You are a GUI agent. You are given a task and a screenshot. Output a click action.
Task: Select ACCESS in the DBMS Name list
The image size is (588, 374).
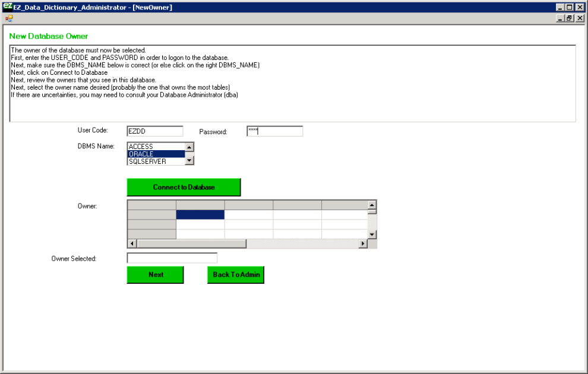(x=156, y=147)
